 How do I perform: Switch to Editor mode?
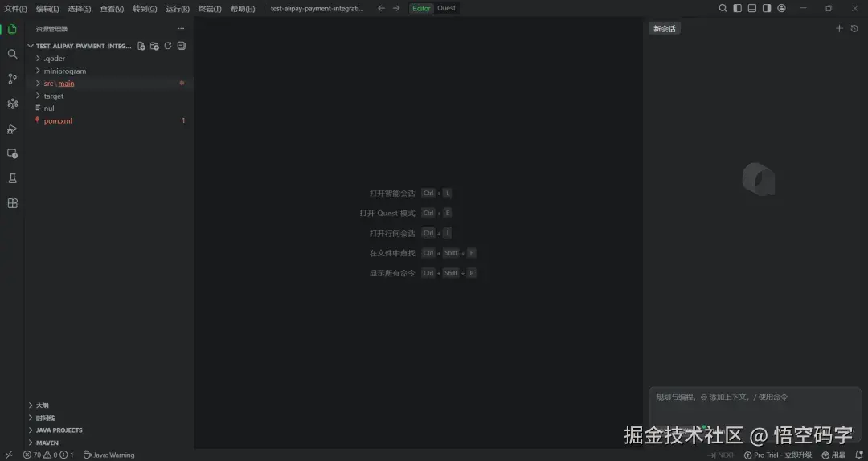[x=421, y=8]
